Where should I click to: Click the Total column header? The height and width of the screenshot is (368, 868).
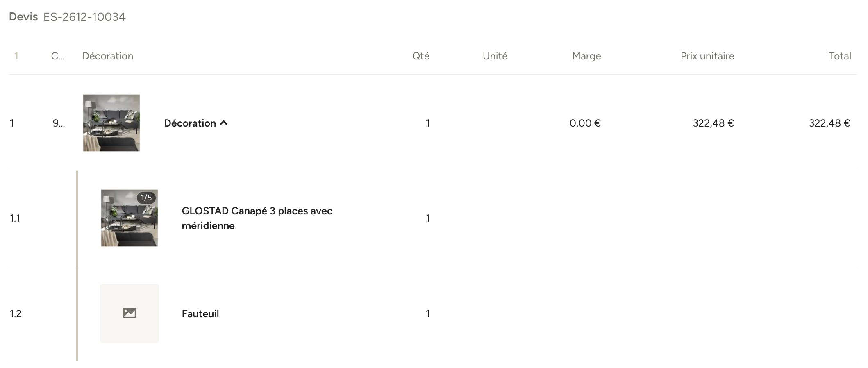[840, 56]
